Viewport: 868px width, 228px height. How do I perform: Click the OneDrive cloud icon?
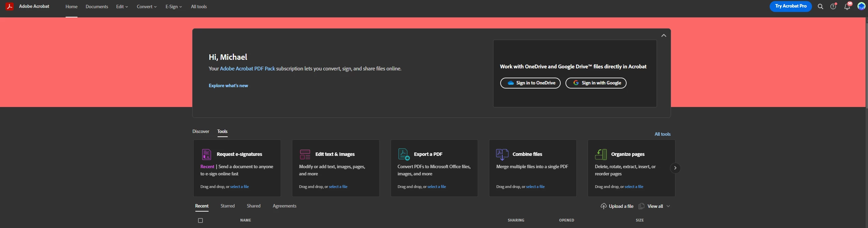(510, 83)
